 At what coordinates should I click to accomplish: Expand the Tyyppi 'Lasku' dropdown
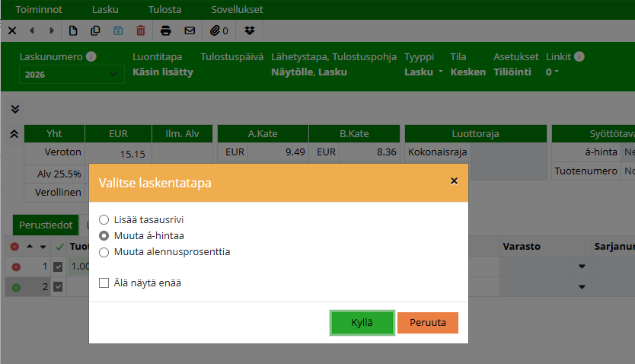(424, 72)
